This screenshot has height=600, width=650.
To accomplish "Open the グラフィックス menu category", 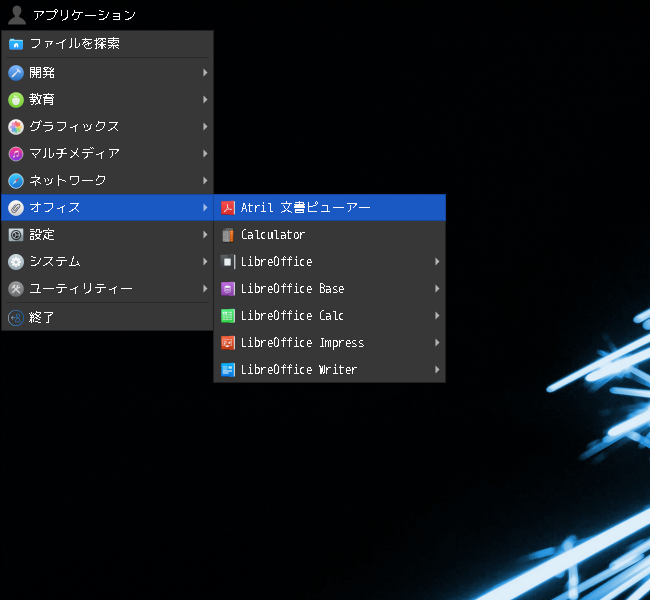I will (x=107, y=126).
